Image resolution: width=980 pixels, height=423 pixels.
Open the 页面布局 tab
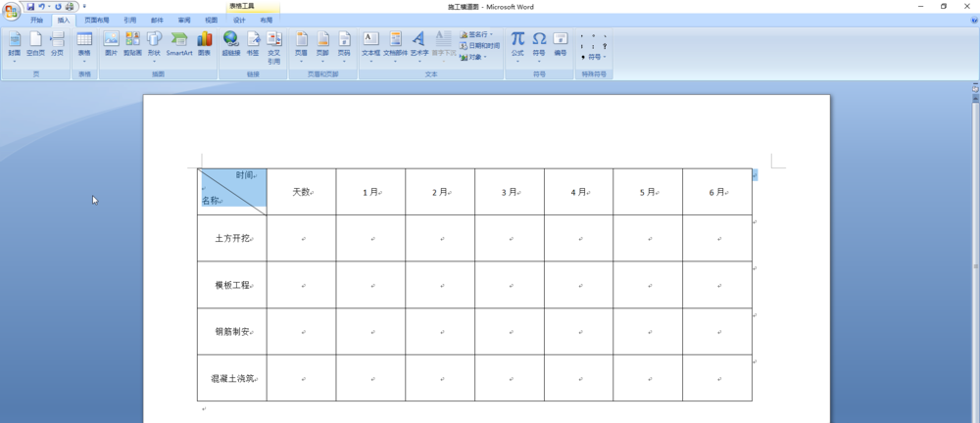pos(97,20)
